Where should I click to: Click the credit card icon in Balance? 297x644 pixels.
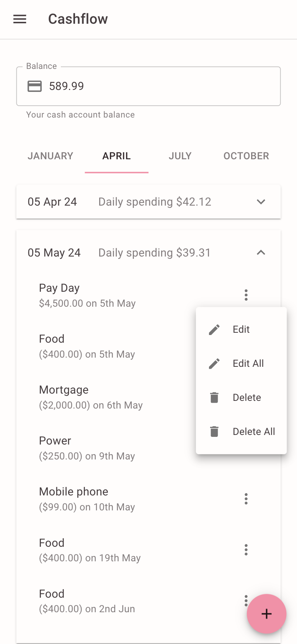(x=34, y=86)
